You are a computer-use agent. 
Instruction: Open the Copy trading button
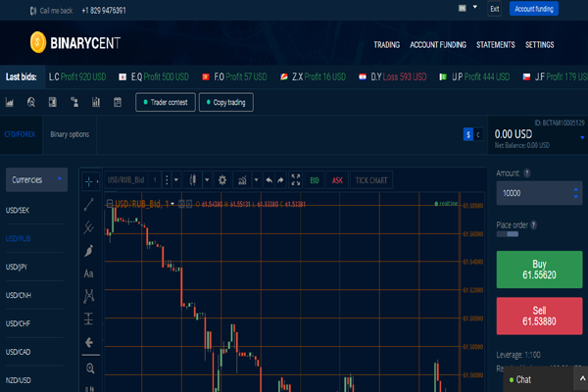click(x=226, y=102)
